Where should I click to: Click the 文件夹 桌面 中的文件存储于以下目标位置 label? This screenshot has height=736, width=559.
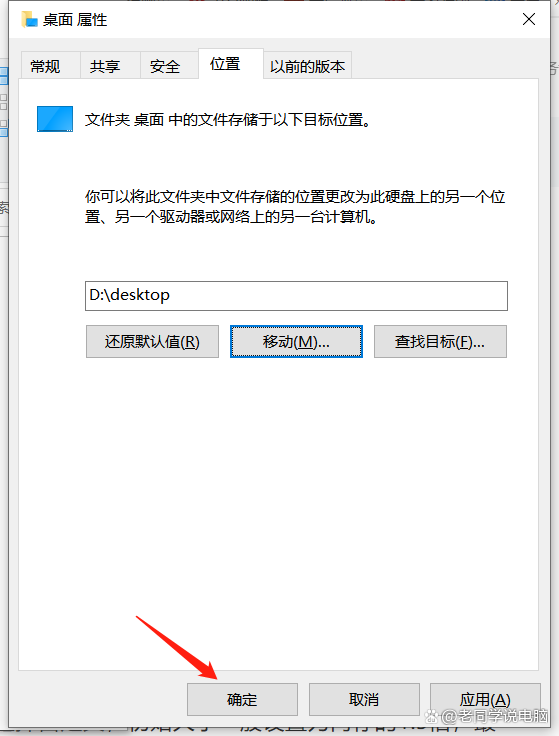228,120
